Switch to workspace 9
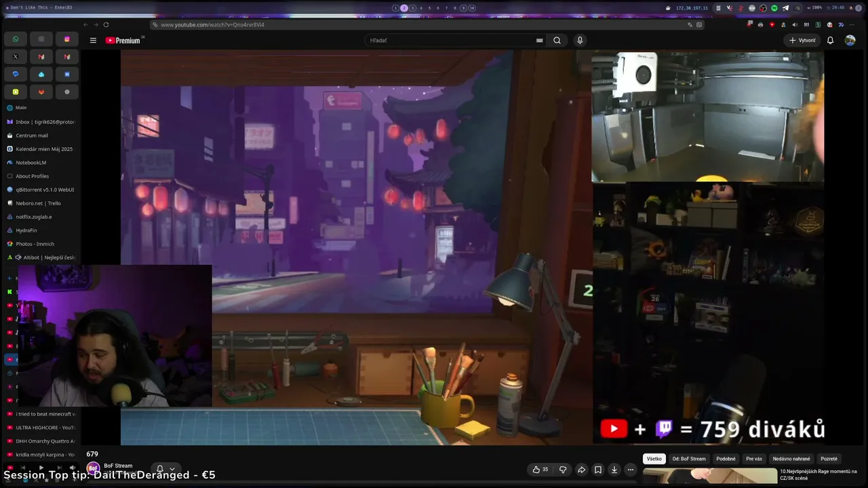This screenshot has width=868, height=488. [463, 8]
